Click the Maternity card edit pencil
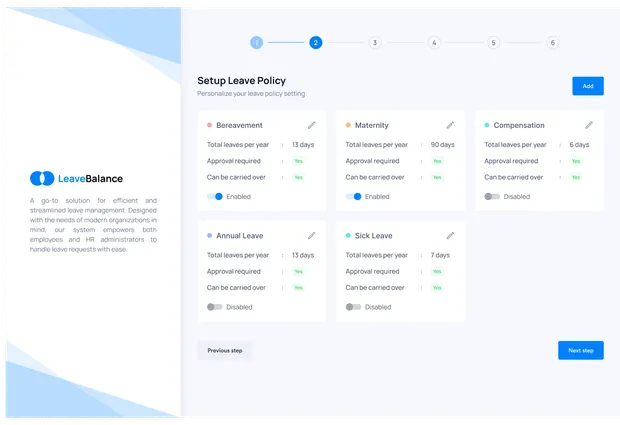 pyautogui.click(x=450, y=125)
